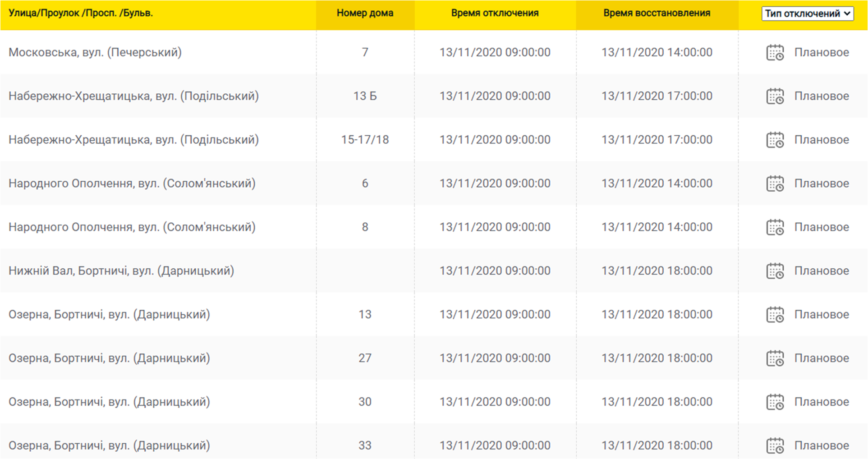Click the Время отключения column header
Image resolution: width=868 pixels, height=459 pixels.
click(x=495, y=13)
